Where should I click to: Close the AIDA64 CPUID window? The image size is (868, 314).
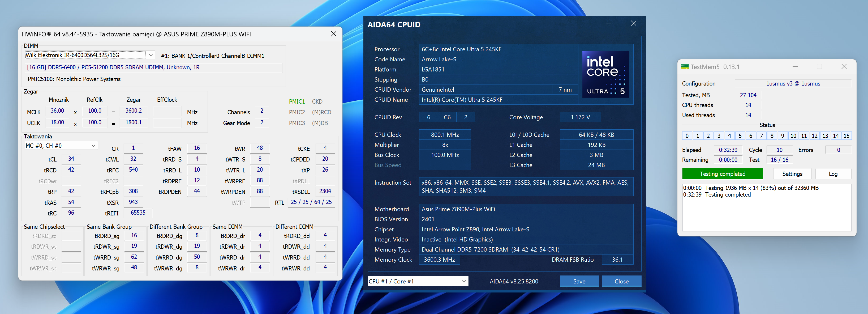click(633, 23)
